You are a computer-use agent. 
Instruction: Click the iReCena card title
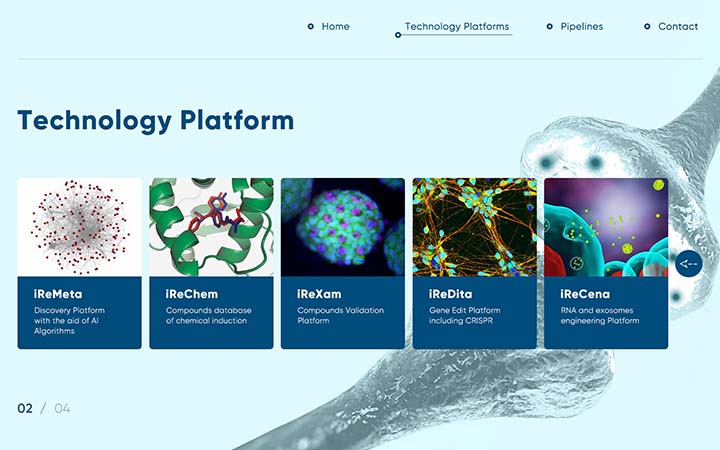point(585,294)
